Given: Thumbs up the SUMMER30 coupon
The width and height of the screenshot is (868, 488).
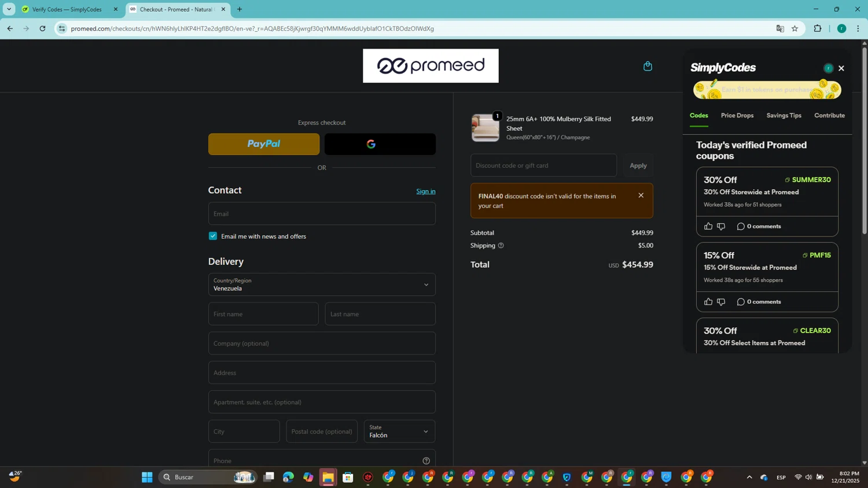Looking at the screenshot, I should tap(708, 226).
